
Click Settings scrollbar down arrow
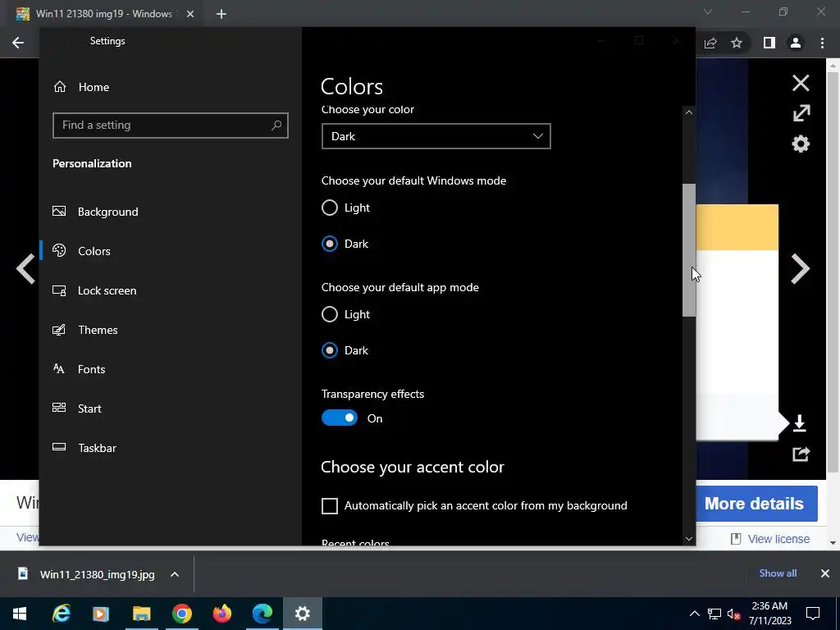[x=689, y=539]
